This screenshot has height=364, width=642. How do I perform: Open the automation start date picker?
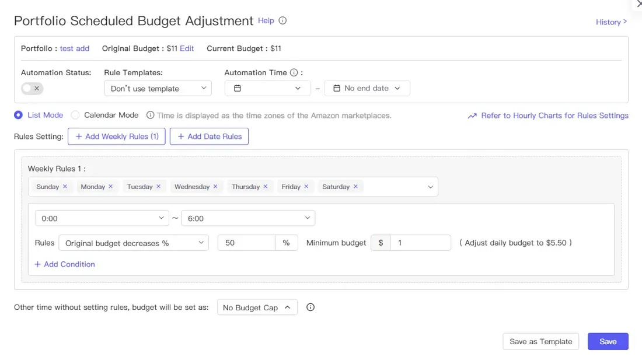[x=267, y=88]
